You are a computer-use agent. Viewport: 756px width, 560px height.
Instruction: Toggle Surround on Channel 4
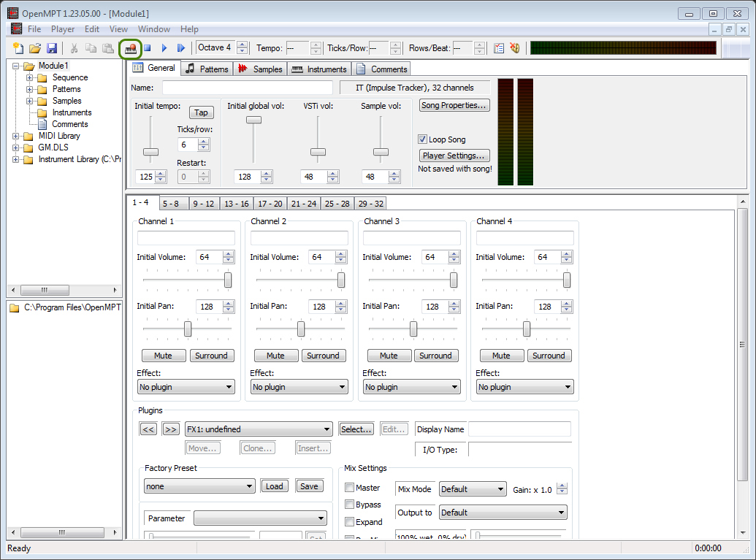(549, 356)
